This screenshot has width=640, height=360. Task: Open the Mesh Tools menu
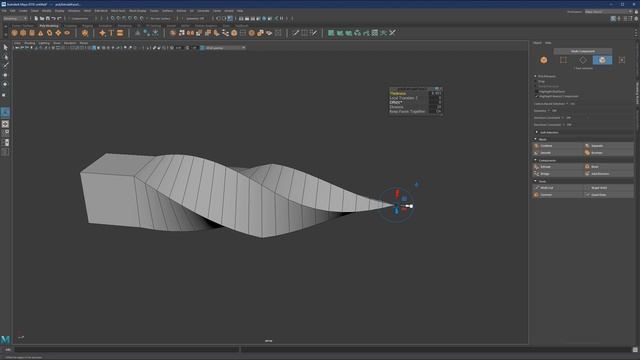118,11
